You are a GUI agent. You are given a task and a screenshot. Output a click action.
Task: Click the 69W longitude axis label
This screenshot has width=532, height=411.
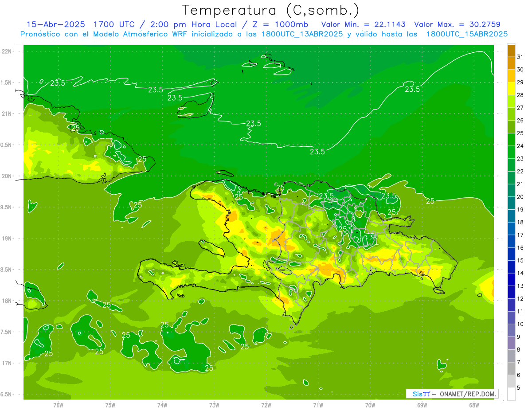click(x=422, y=405)
